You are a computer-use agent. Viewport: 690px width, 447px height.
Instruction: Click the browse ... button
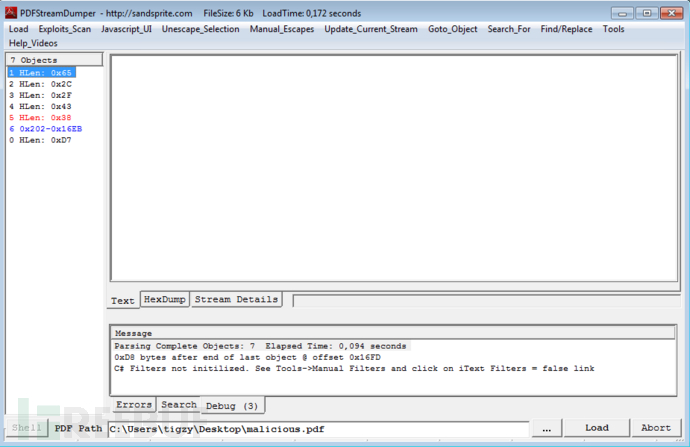click(547, 428)
